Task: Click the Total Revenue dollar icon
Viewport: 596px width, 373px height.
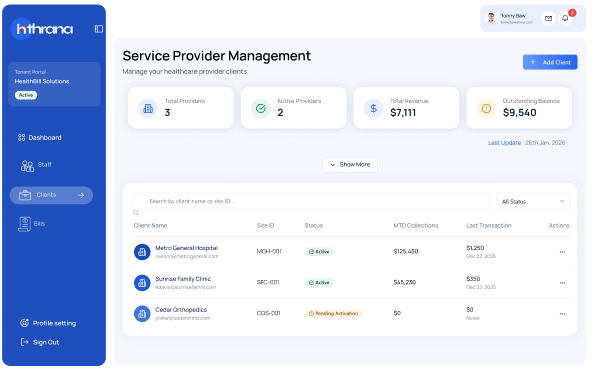Action: [374, 108]
